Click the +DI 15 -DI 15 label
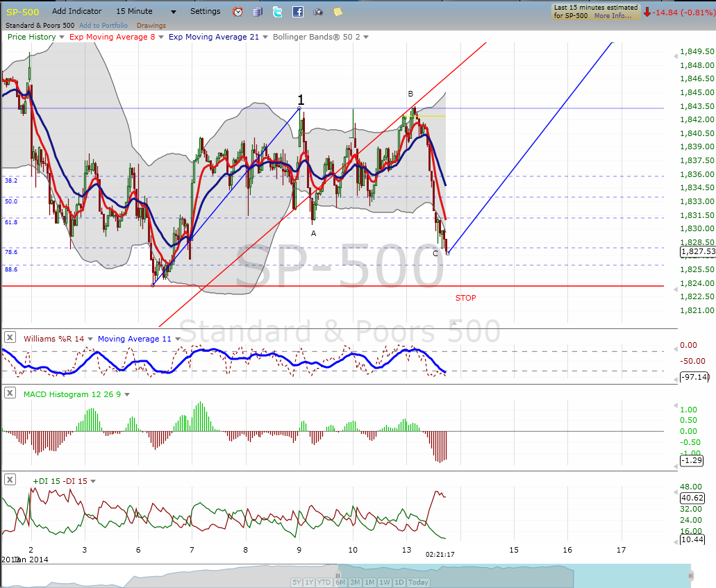Screen dimensions: 716x588 pos(60,481)
